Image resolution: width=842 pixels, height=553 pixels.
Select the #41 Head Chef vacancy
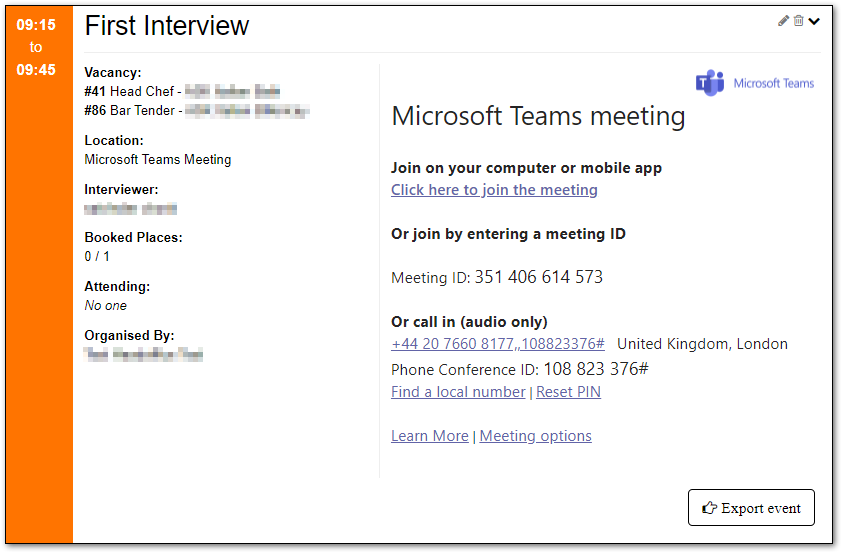[132, 91]
